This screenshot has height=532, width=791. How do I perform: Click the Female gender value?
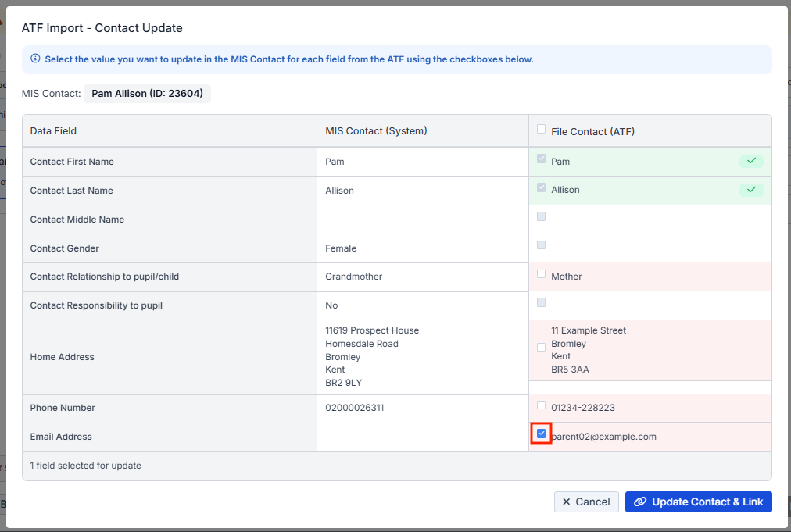(341, 248)
